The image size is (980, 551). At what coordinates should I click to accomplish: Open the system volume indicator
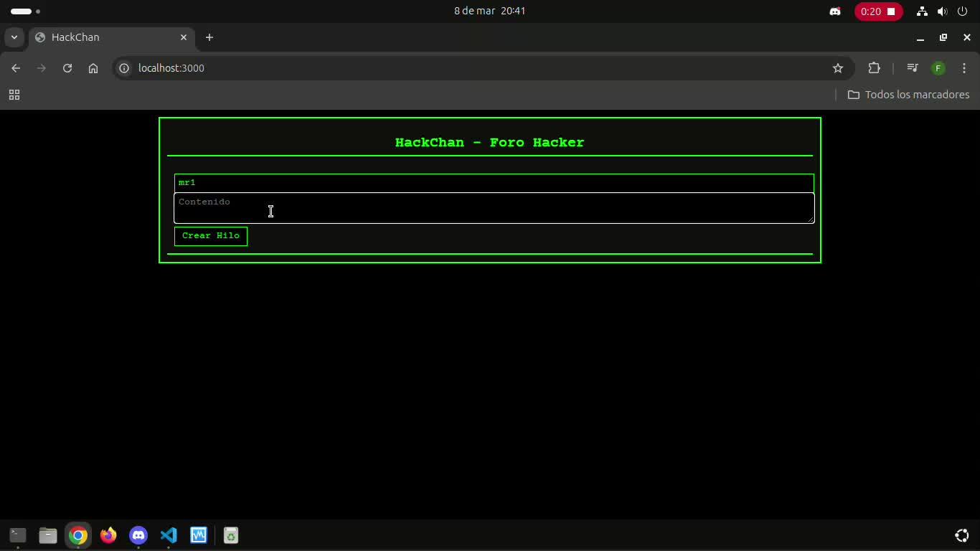pos(943,11)
